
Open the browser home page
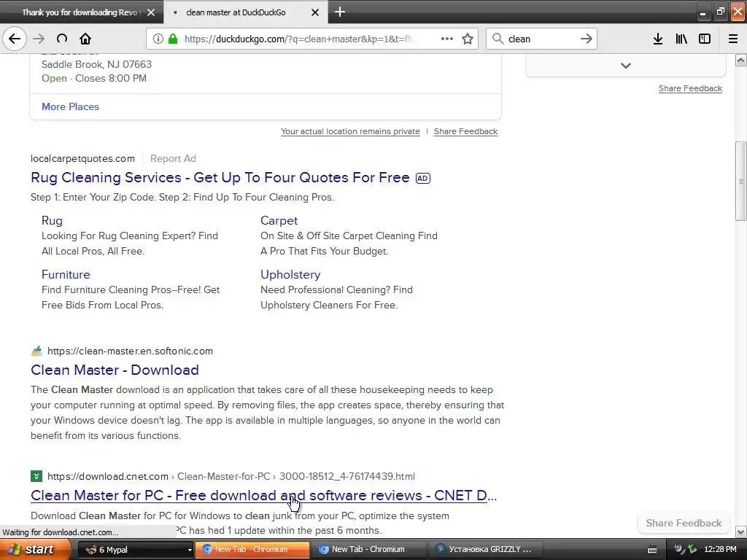pos(85,39)
